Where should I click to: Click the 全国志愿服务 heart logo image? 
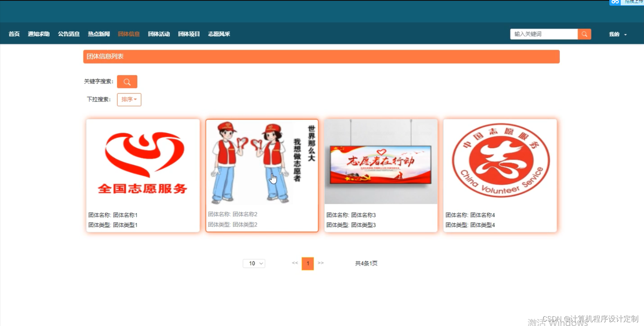[x=143, y=162]
